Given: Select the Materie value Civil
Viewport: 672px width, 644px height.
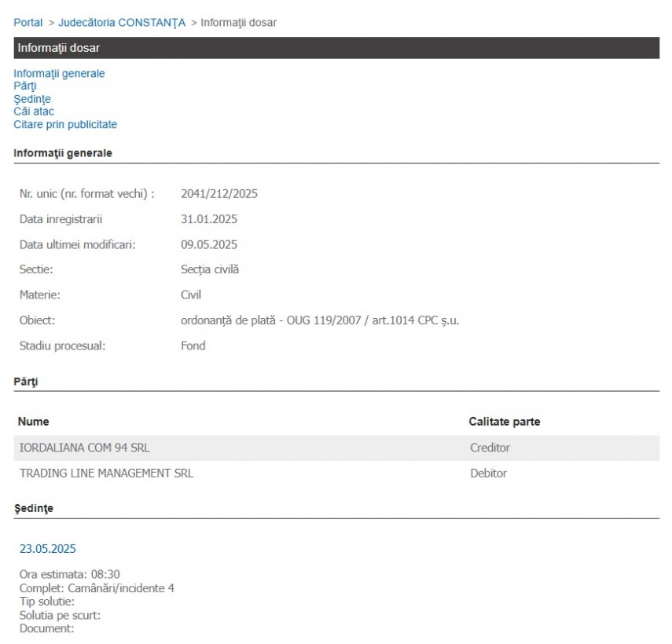Looking at the screenshot, I should [191, 295].
